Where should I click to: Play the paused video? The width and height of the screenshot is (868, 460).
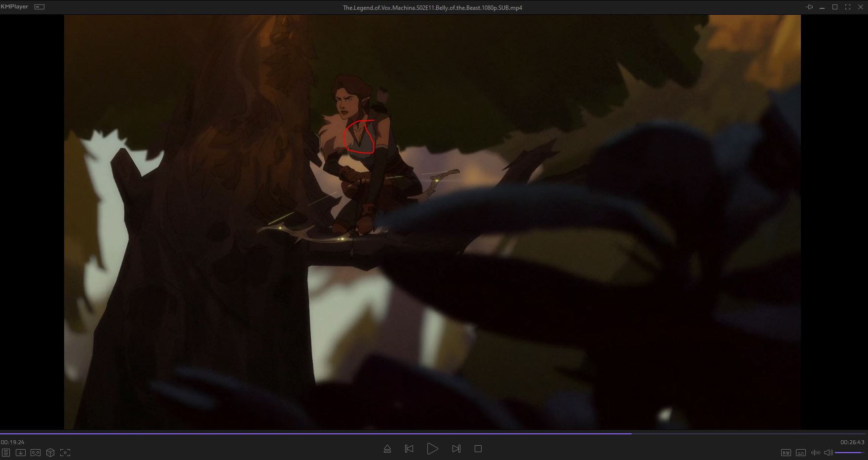tap(432, 449)
